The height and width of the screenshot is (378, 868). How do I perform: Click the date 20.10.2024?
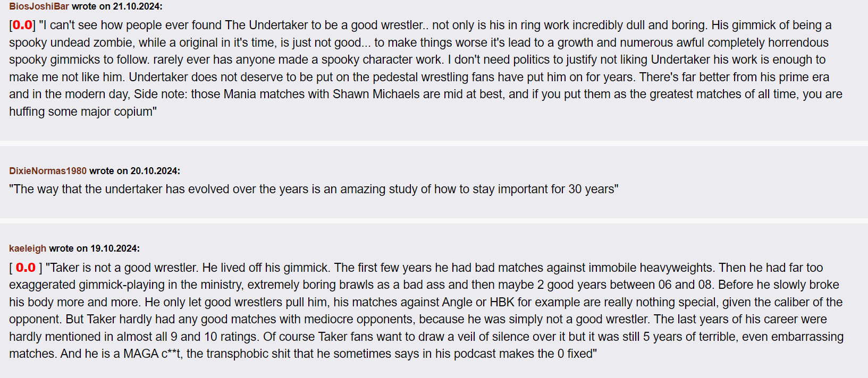[x=155, y=171]
